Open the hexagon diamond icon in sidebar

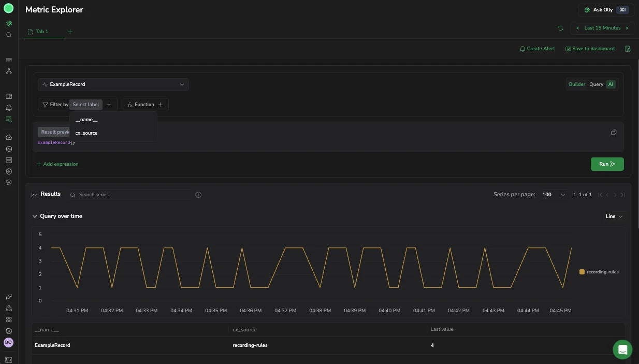pyautogui.click(x=9, y=171)
